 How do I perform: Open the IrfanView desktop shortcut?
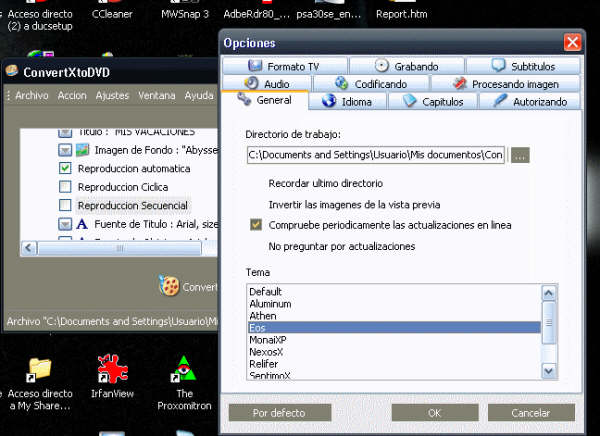[x=112, y=368]
